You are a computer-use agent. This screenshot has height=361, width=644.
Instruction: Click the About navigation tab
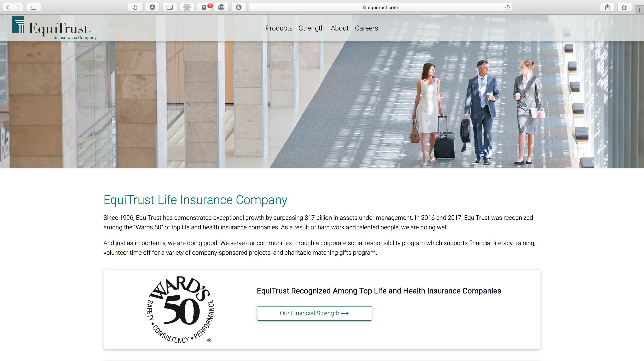click(x=340, y=28)
